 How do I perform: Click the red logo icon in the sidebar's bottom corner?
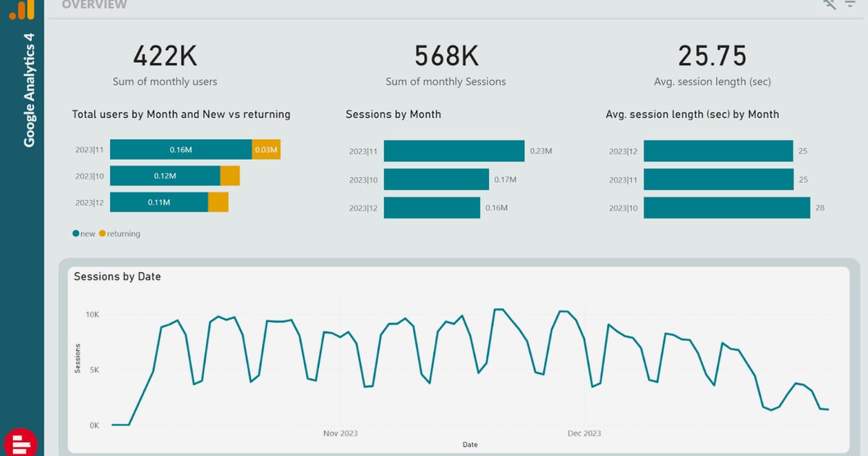[x=20, y=442]
